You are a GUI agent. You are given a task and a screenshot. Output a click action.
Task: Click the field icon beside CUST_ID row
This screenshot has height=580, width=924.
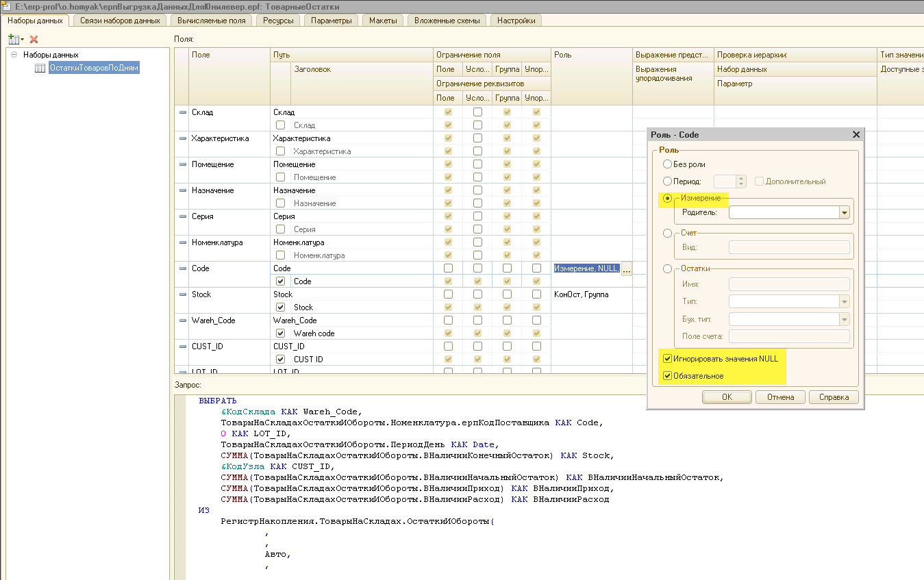(183, 346)
